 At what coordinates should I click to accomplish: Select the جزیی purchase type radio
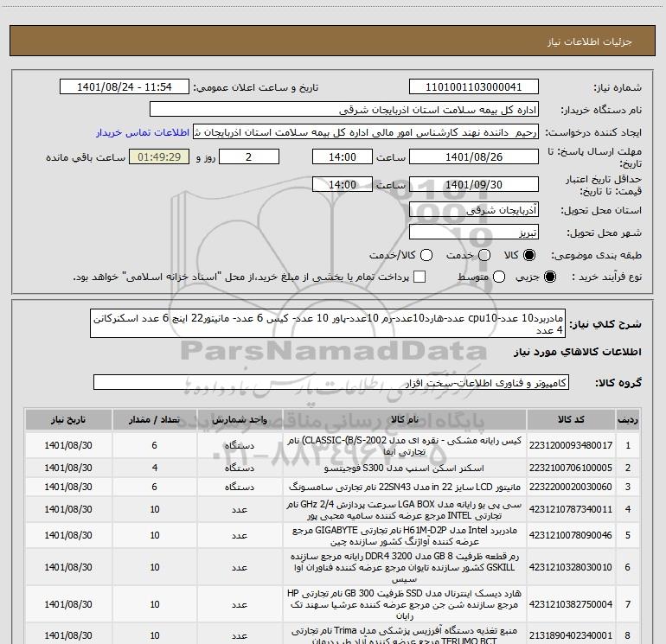point(549,277)
